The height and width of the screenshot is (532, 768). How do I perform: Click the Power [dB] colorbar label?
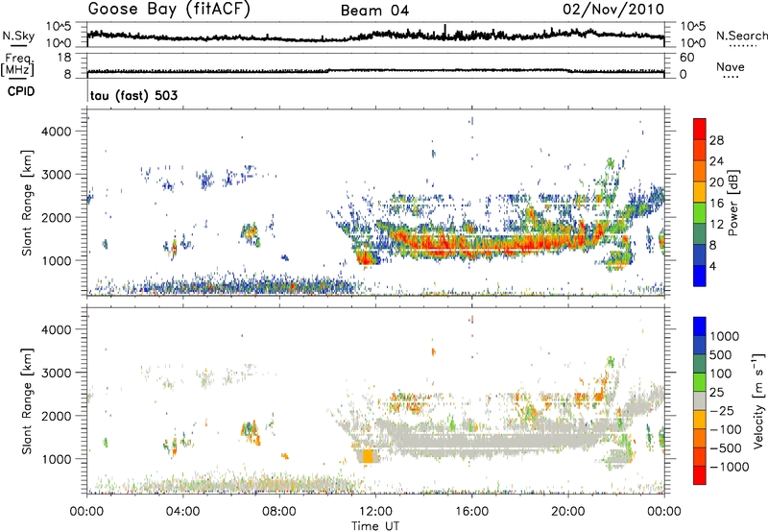(733, 203)
